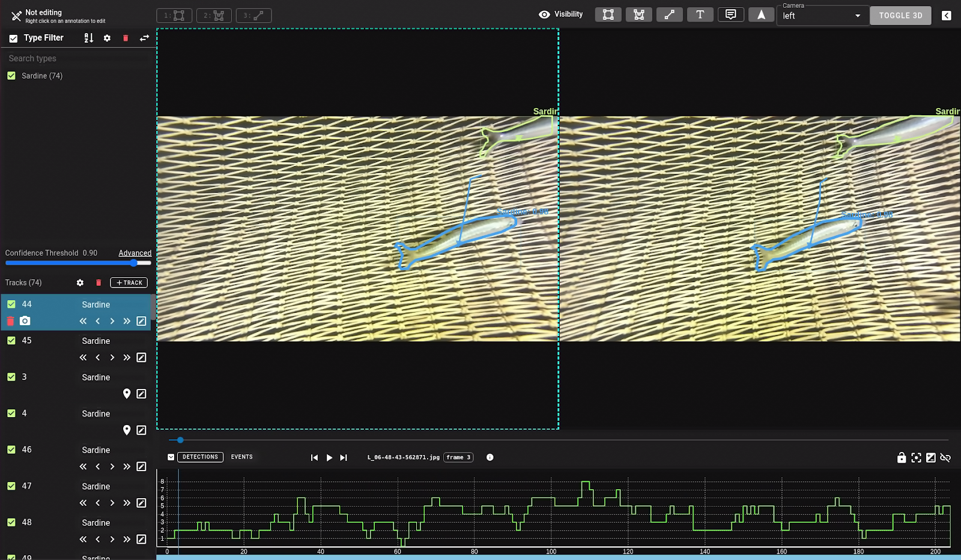
Task: Click the swap arrows icon in Type Filter header
Action: pos(144,38)
